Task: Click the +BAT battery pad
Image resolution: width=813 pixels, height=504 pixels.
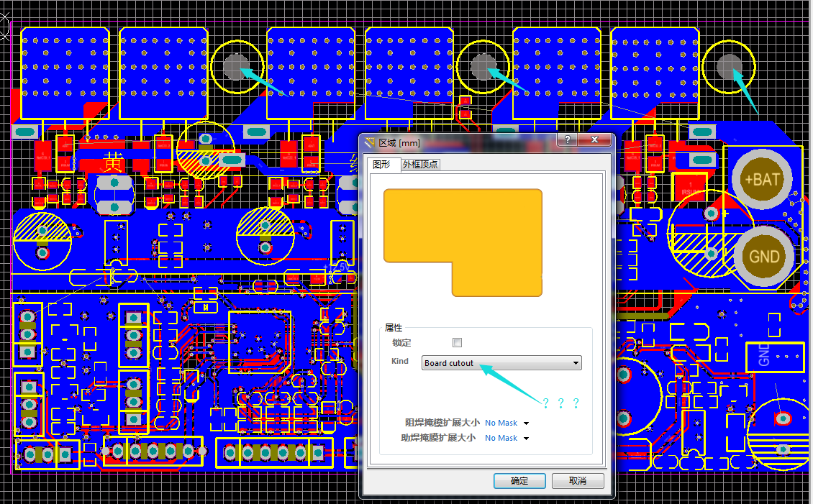Action: 762,179
